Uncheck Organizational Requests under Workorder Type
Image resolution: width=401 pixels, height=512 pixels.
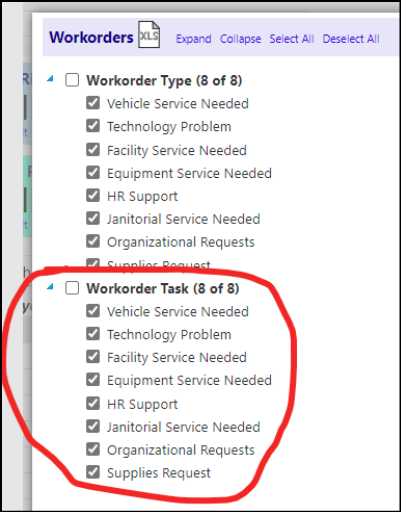tap(93, 242)
